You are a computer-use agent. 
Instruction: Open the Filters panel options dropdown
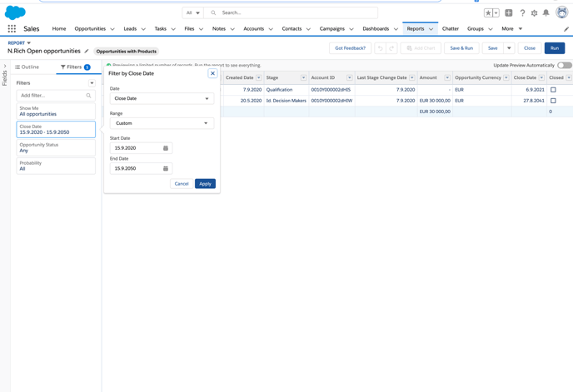tap(92, 83)
